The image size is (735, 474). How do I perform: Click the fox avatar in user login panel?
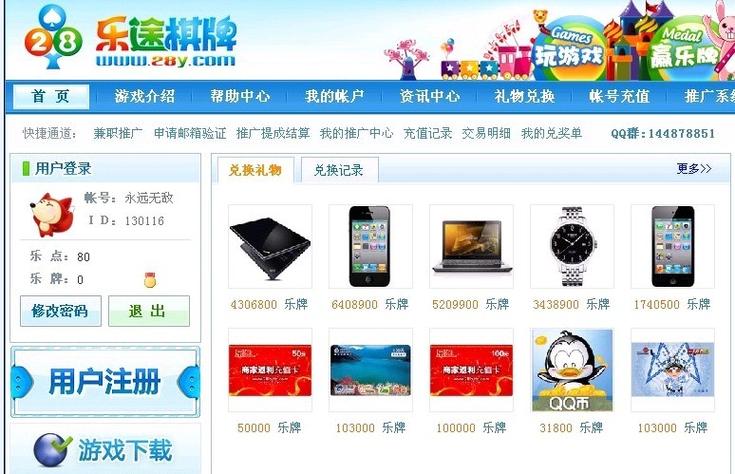click(x=52, y=215)
